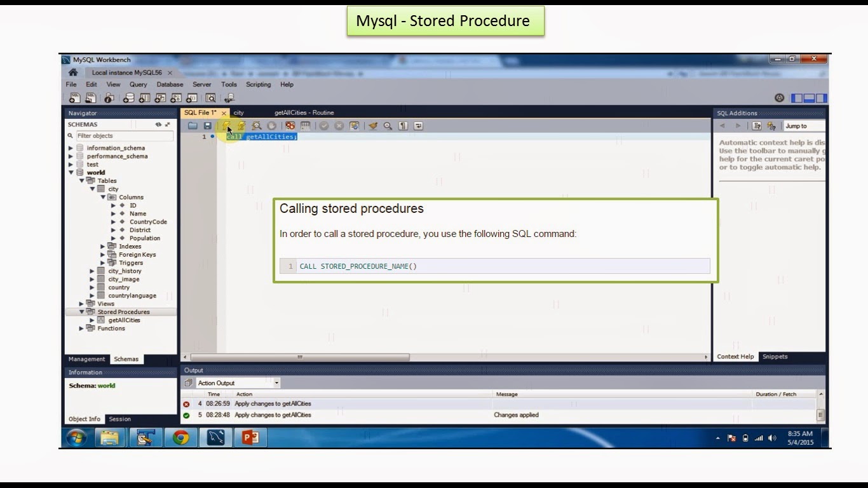Image resolution: width=868 pixels, height=488 pixels.
Task: Click the create new schema icon
Action: click(129, 98)
